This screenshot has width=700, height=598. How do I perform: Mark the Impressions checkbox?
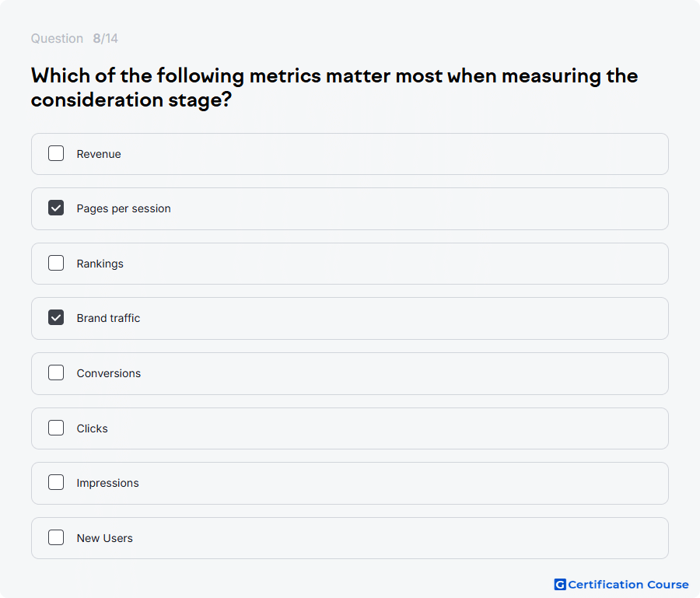point(56,482)
